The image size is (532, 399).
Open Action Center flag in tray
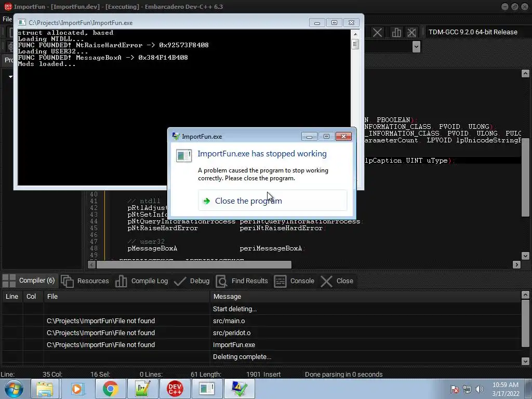point(455,389)
